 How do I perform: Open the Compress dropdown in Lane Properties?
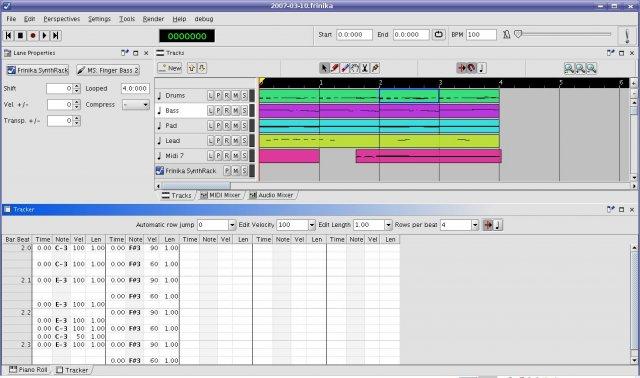[136, 105]
